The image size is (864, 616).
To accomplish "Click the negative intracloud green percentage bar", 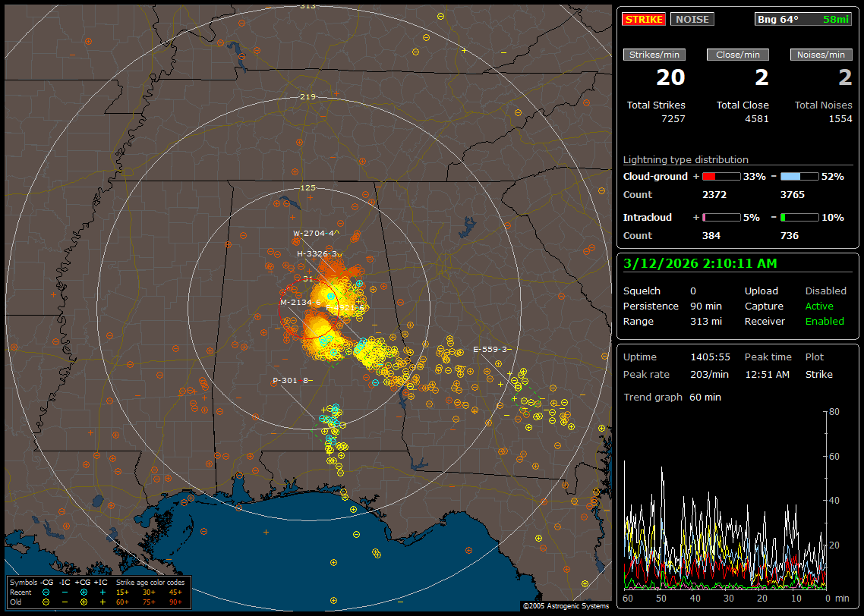I will click(799, 218).
